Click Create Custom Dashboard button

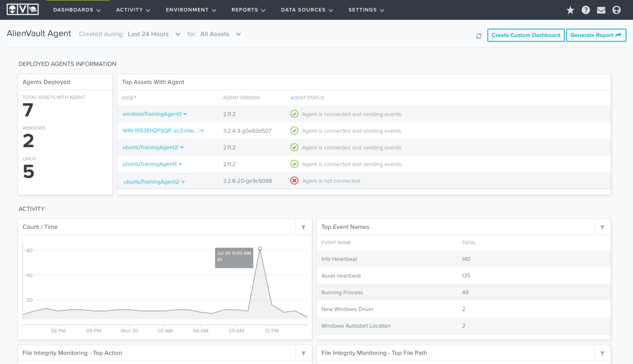coord(525,35)
